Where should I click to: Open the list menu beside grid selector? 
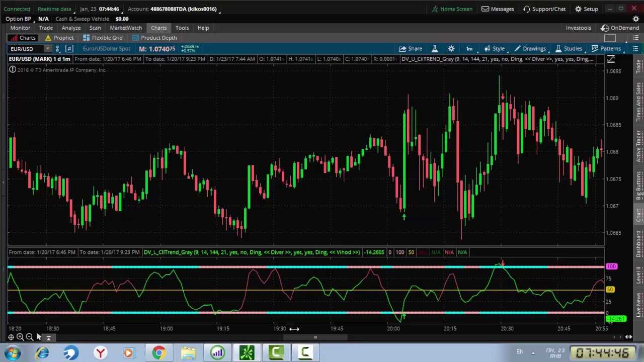click(x=635, y=38)
